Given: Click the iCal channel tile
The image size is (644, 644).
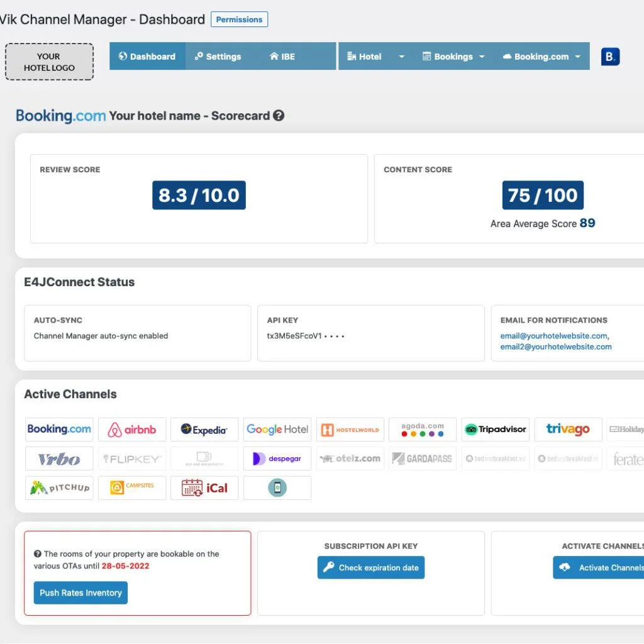Looking at the screenshot, I should coord(204,488).
